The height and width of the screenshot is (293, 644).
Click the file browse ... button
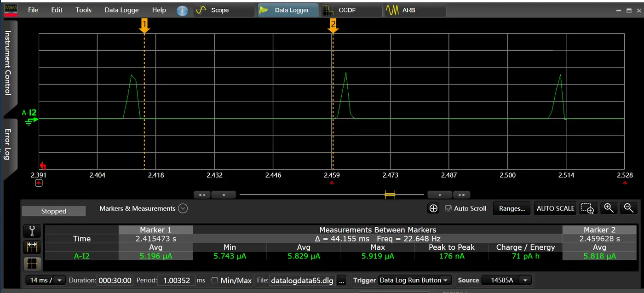341,281
